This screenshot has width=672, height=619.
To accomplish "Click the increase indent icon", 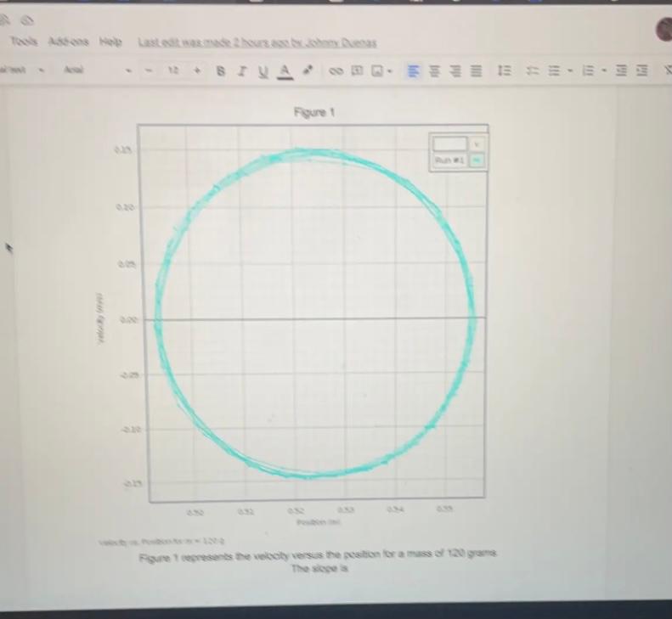I will pos(641,70).
